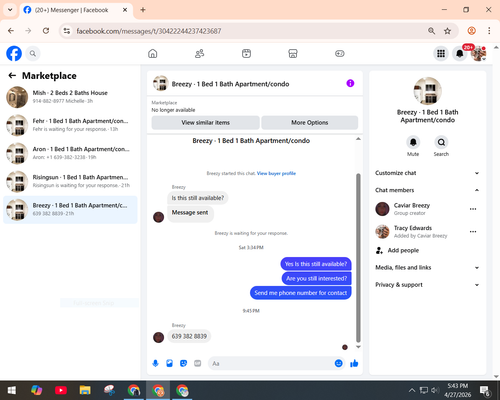Screen dimensions: 500x400
Task: Open the Windows notification center icon
Action: pos(485,390)
